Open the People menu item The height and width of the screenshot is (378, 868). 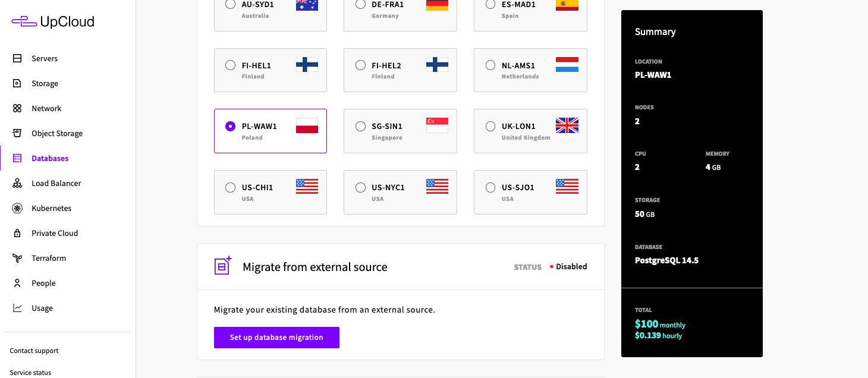coord(43,283)
